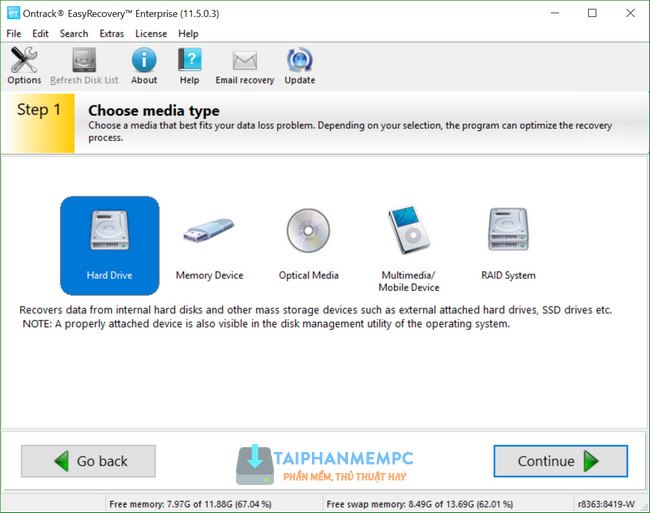Screen dimensions: 650x513
Task: Click the EasyRecovery app icon in title bar
Action: [13, 13]
